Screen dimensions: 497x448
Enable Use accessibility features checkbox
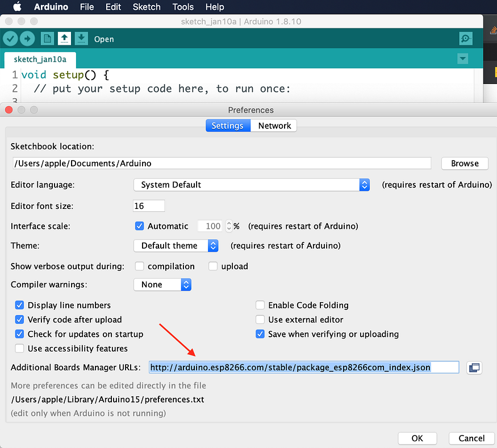(x=19, y=349)
